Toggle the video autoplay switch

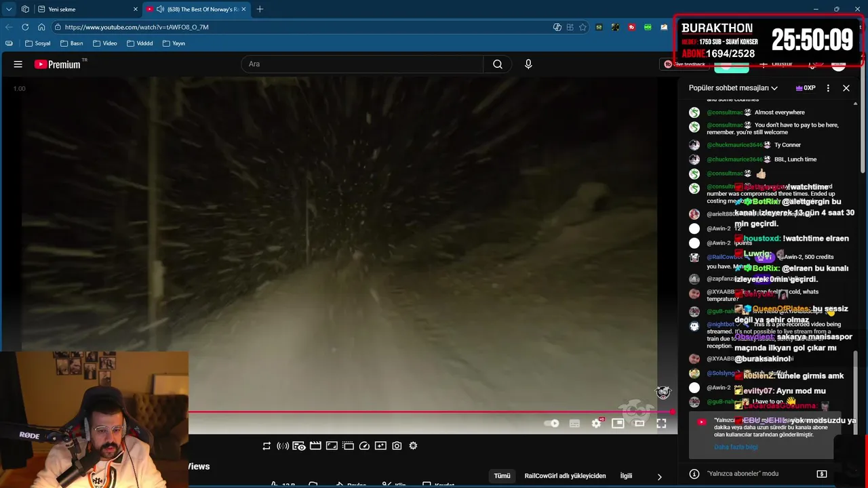[x=552, y=424]
